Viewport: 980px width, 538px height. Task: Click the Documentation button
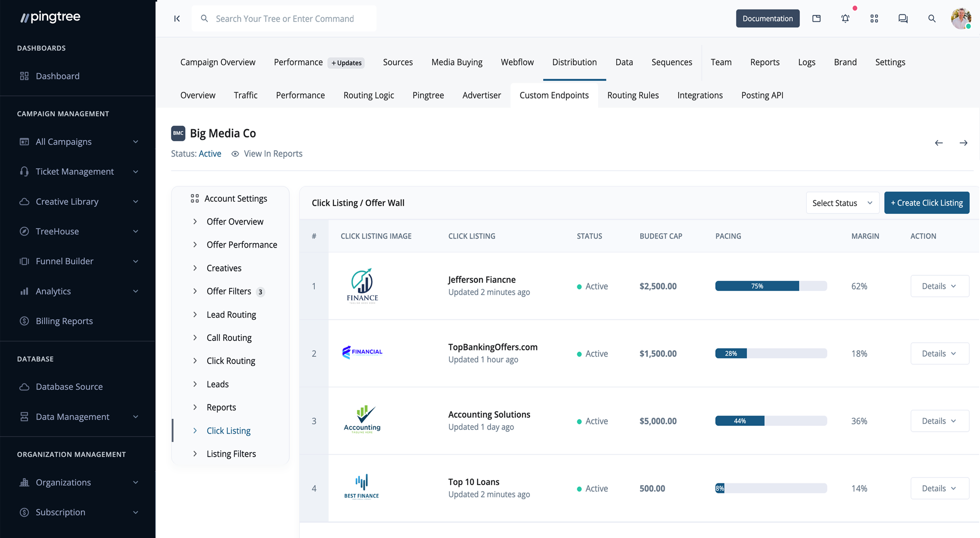pos(767,19)
